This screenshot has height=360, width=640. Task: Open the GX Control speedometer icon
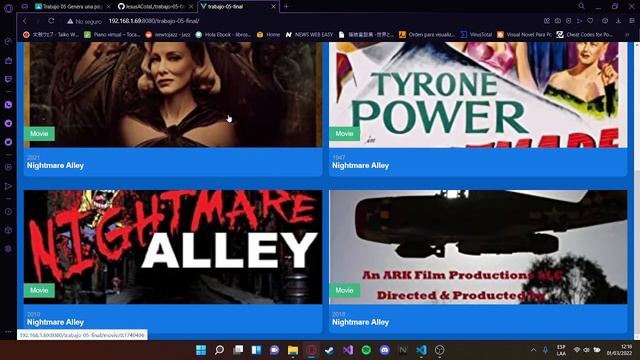[8, 42]
